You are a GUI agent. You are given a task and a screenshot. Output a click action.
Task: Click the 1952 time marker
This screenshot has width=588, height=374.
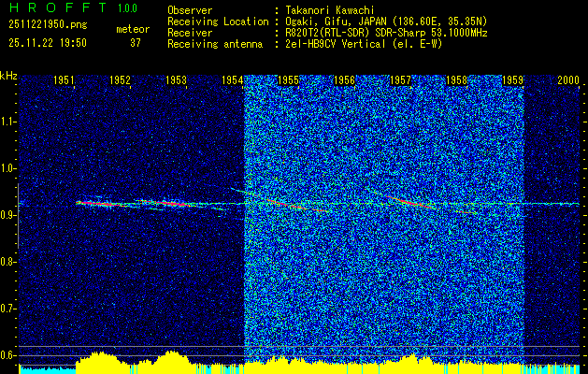click(120, 80)
